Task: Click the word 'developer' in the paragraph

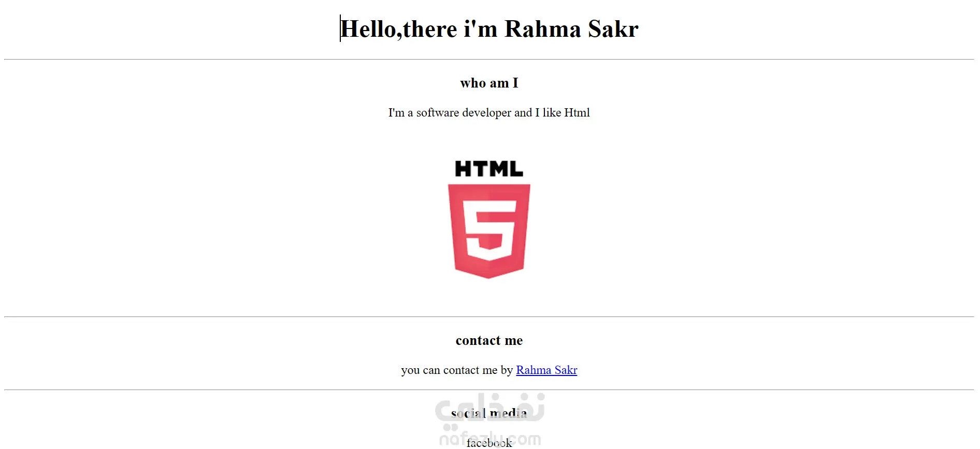Action: 486,112
